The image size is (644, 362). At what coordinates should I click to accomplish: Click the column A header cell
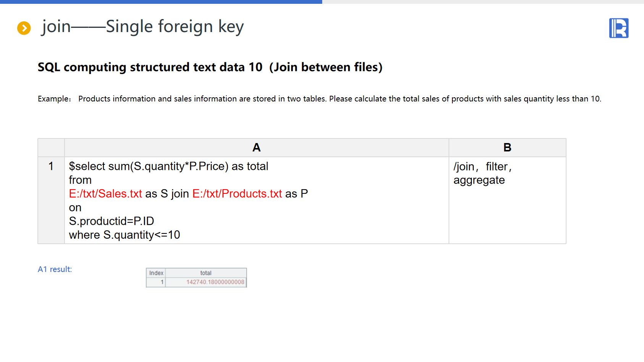pyautogui.click(x=256, y=148)
